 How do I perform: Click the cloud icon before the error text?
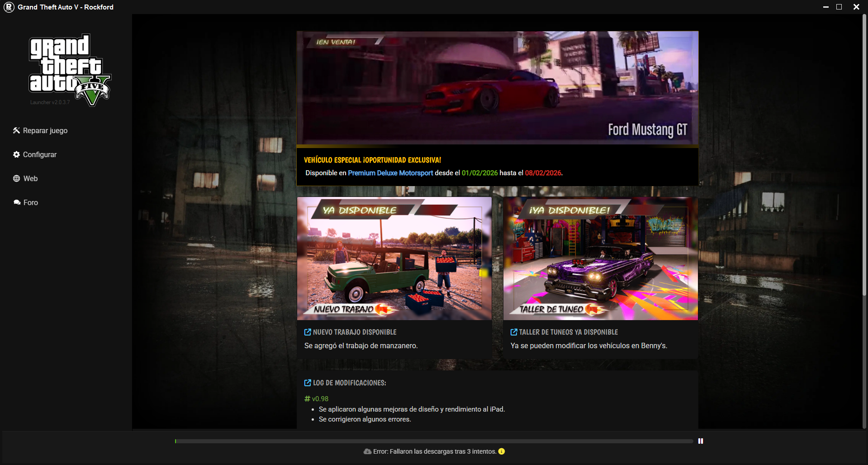point(367,451)
